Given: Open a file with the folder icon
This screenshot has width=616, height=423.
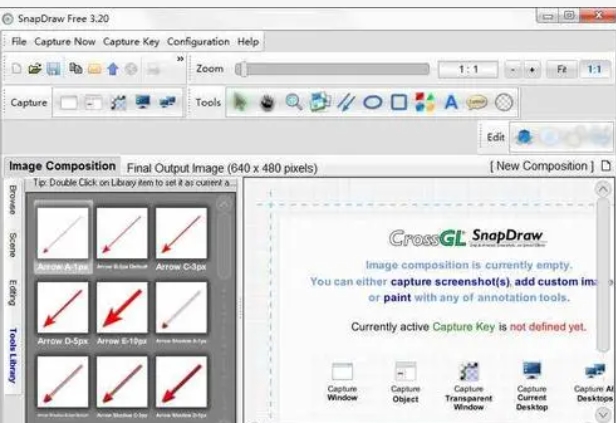Looking at the screenshot, I should [x=35, y=69].
